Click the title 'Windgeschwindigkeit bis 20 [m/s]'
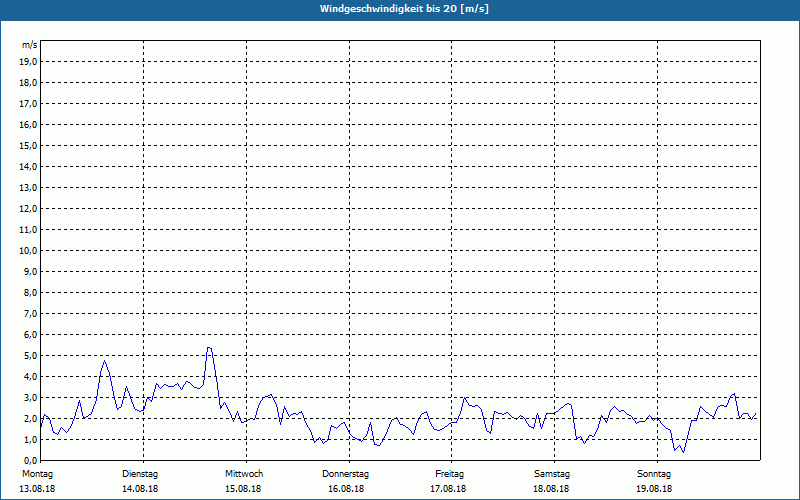The width and height of the screenshot is (800, 500). point(404,9)
